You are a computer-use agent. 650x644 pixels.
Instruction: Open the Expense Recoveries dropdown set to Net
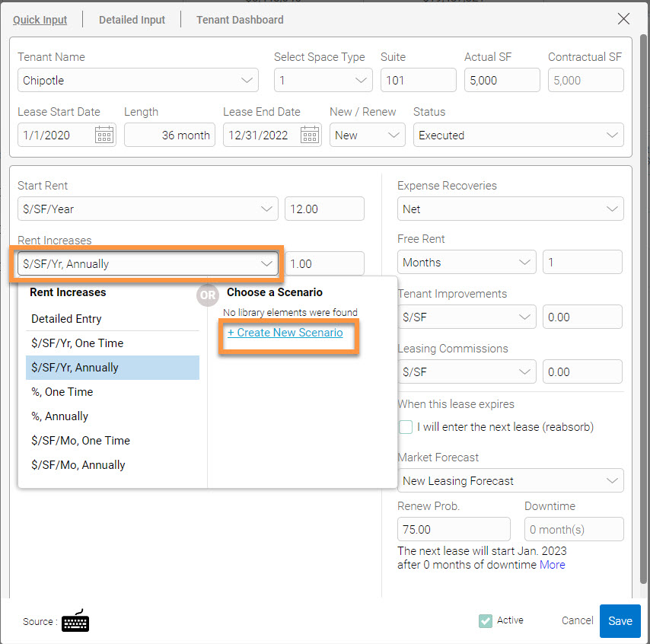[x=510, y=209]
